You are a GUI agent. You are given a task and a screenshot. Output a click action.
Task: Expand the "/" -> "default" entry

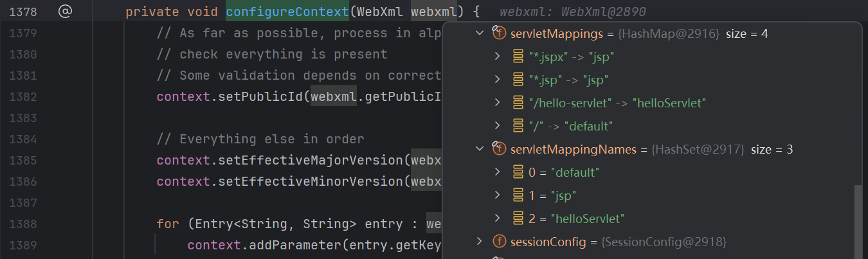pyautogui.click(x=497, y=126)
